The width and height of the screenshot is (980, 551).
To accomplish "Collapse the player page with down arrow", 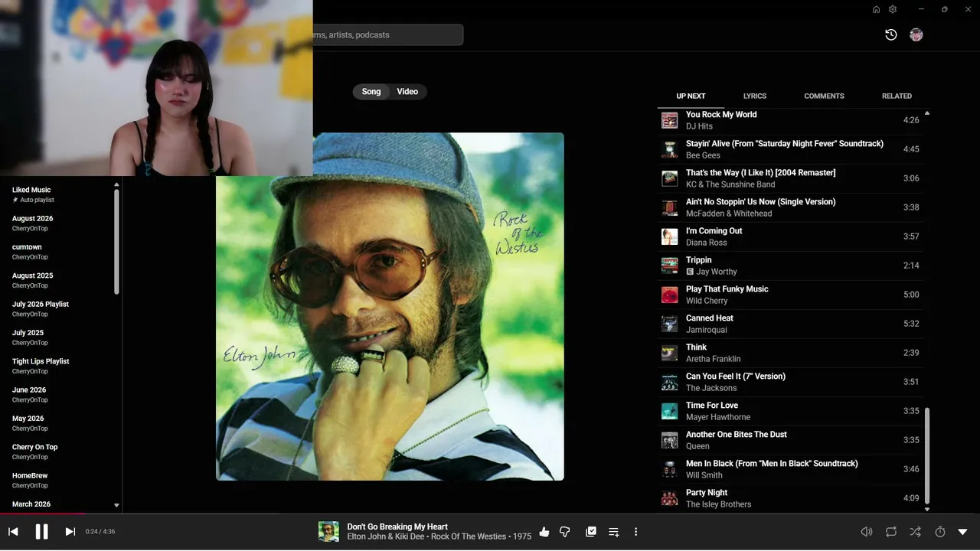I will pos(963,532).
